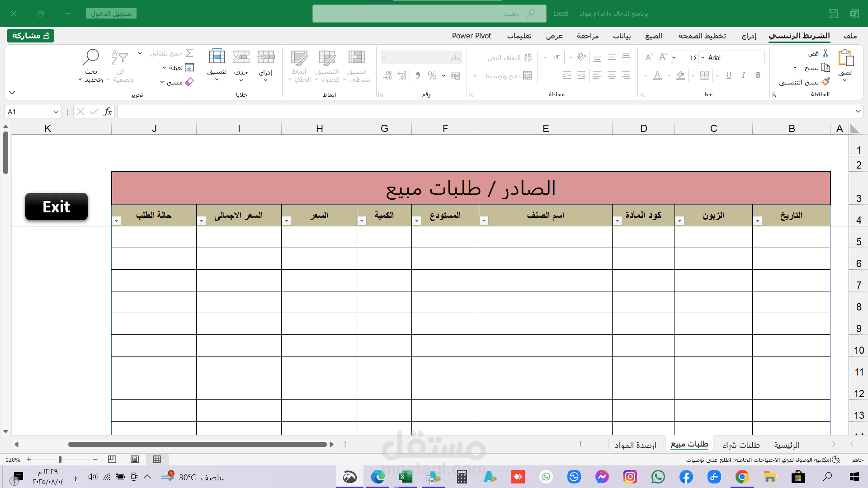Open Excel from the Windows taskbar
The width and height of the screenshot is (868, 488).
(406, 477)
